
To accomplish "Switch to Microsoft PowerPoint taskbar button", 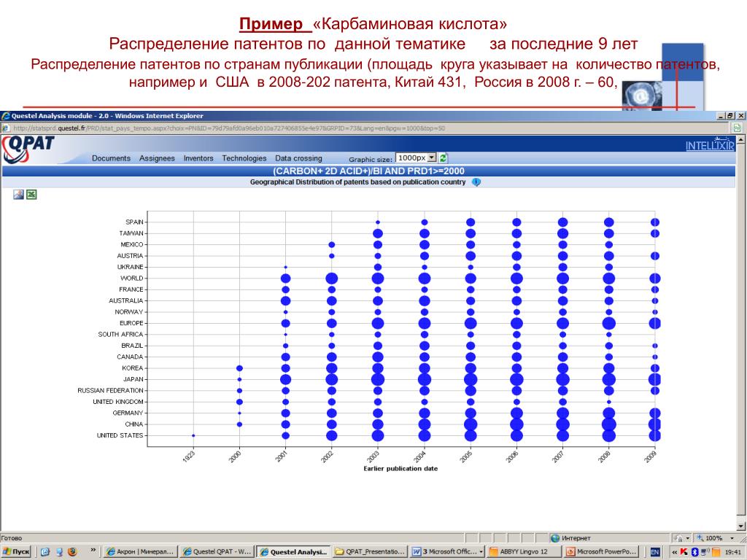I will pyautogui.click(x=601, y=551).
